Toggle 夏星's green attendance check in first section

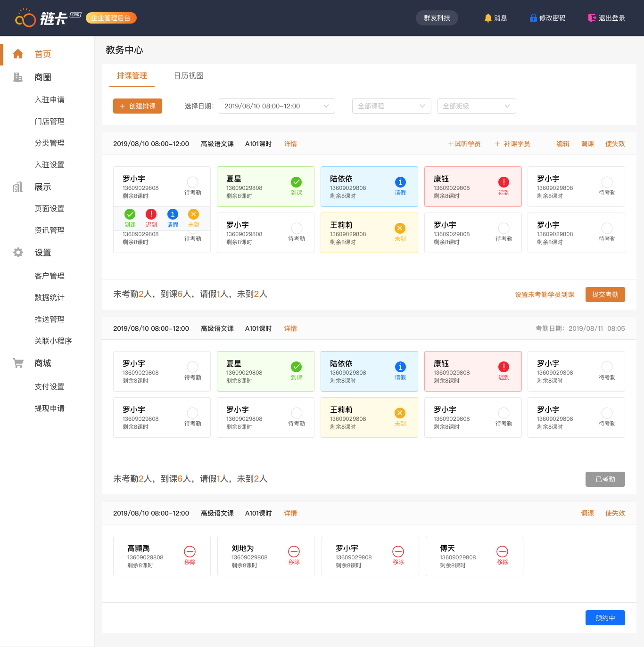tap(296, 182)
